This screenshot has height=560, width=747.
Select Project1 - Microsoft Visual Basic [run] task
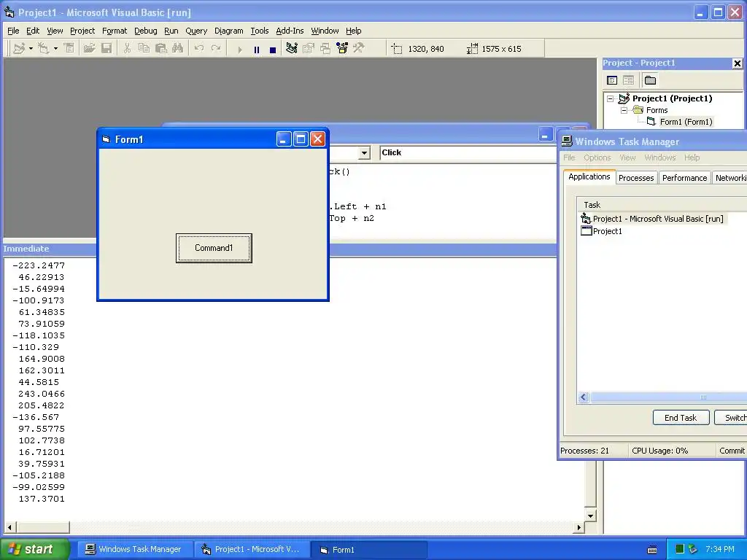tap(658, 219)
